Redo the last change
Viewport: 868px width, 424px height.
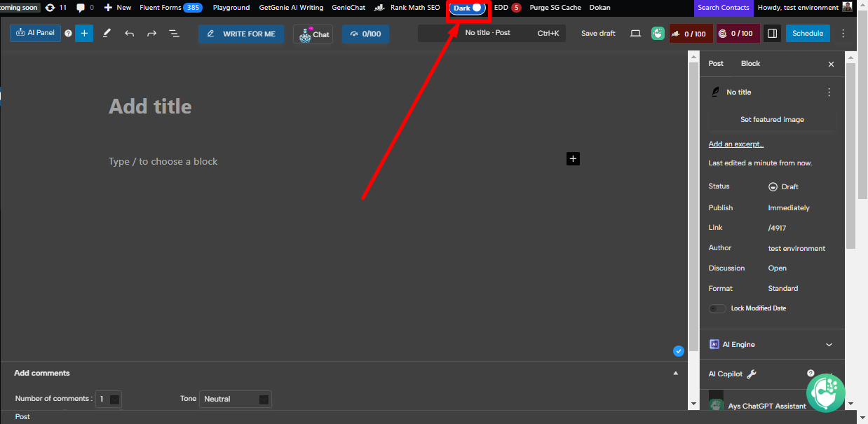click(x=151, y=33)
